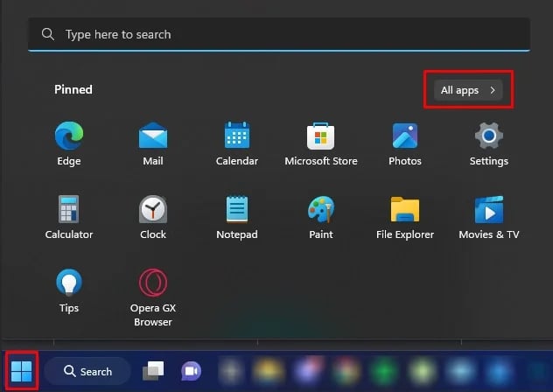Launch the Photos app
The image size is (553, 392).
click(x=405, y=143)
